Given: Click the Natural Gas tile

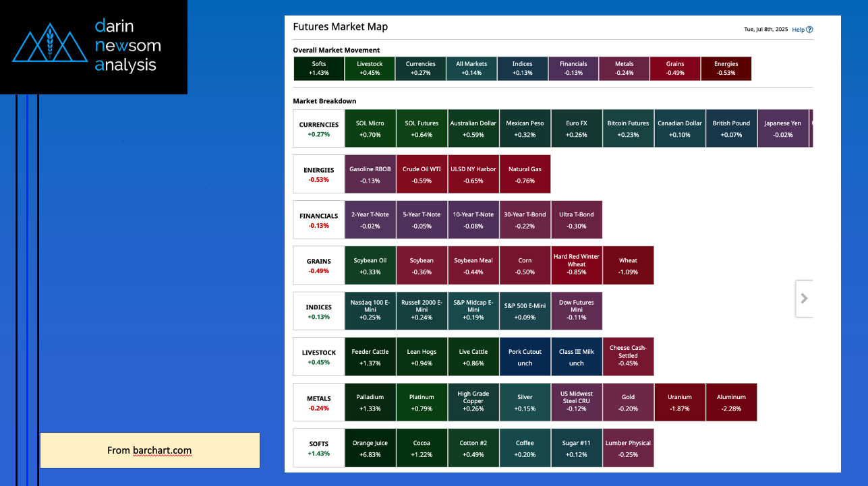Looking at the screenshot, I should click(525, 174).
